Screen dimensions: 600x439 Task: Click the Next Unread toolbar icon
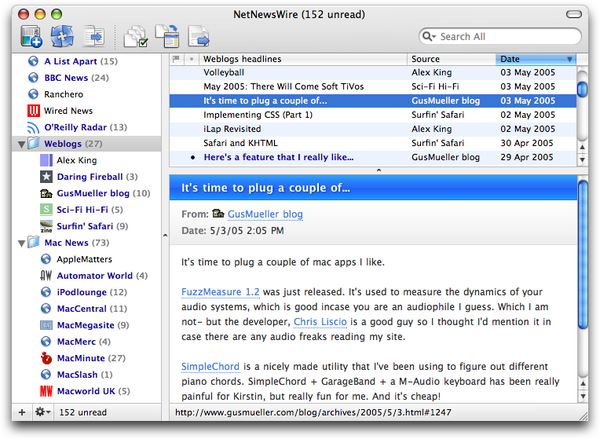(x=94, y=36)
